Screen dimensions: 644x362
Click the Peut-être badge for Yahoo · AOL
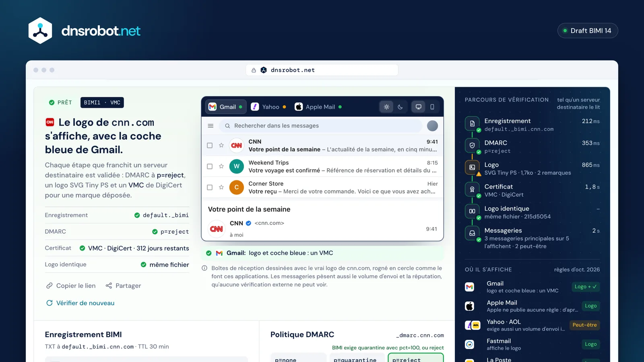[x=584, y=325]
